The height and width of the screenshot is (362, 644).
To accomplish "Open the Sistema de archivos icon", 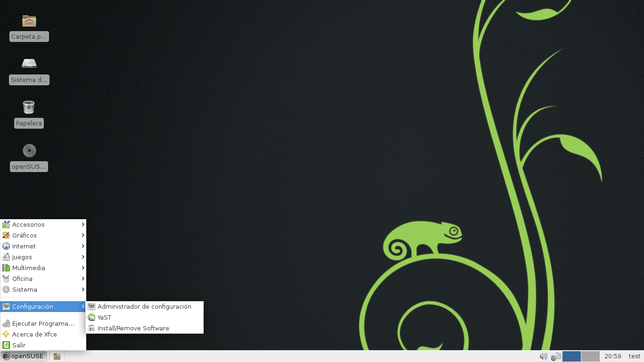I will coord(29,64).
